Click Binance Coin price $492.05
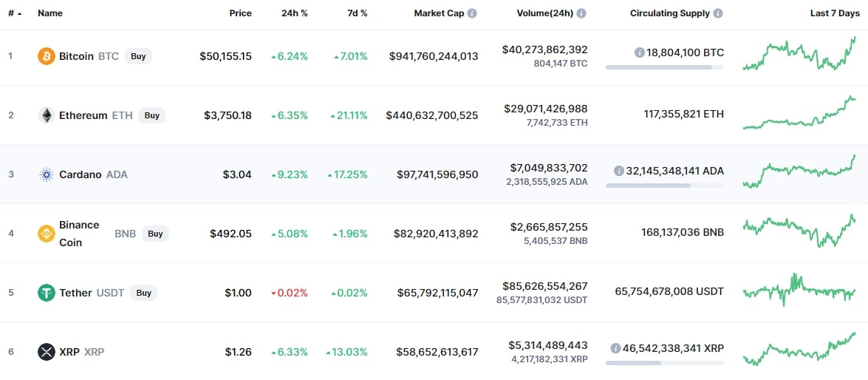The width and height of the screenshot is (868, 380). click(230, 234)
